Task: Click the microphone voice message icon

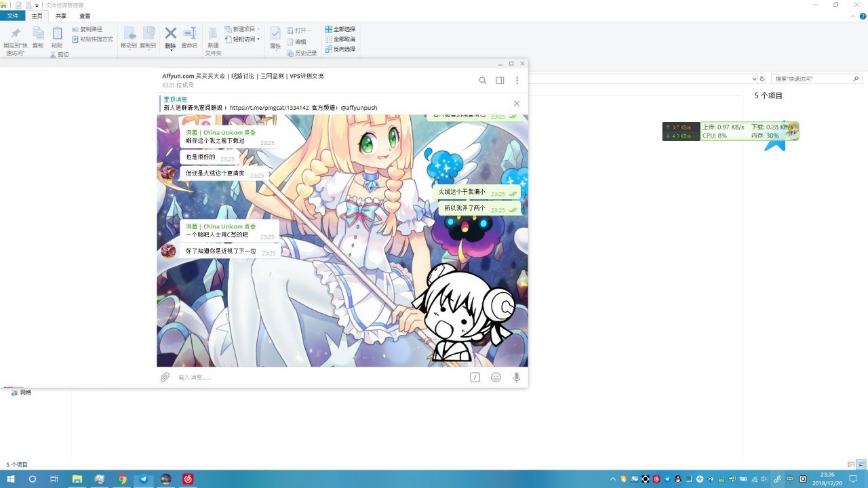Action: click(517, 377)
